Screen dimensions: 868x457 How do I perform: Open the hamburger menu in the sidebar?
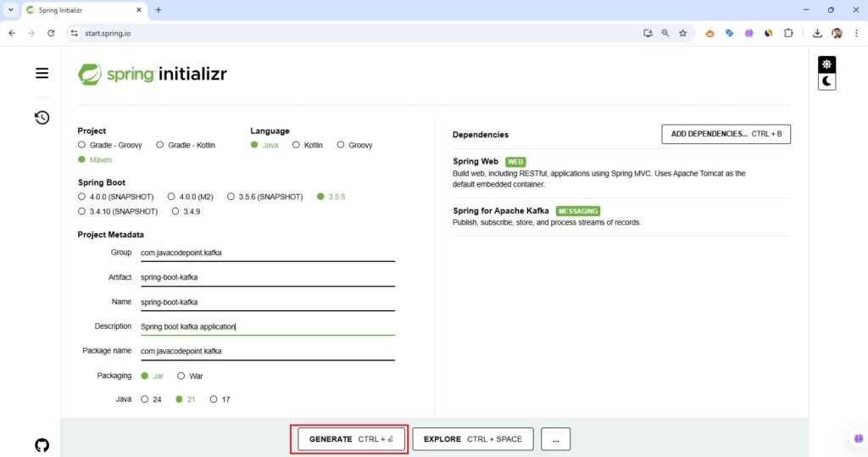pyautogui.click(x=42, y=74)
